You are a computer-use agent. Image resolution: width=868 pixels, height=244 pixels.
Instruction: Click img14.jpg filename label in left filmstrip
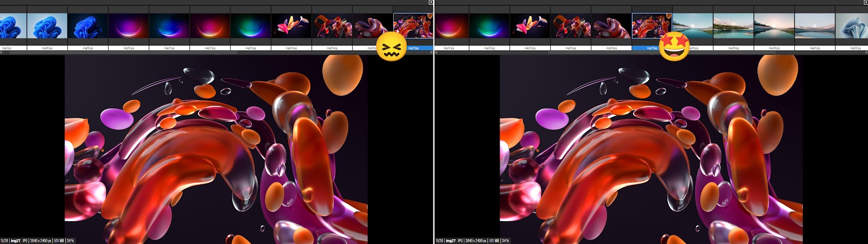(47, 48)
